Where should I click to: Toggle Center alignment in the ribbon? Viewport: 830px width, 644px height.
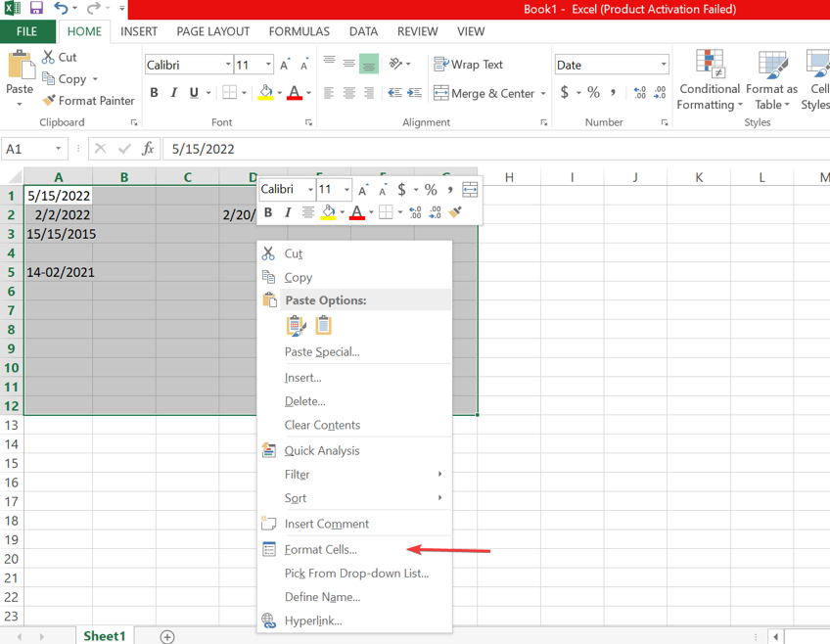pyautogui.click(x=348, y=93)
